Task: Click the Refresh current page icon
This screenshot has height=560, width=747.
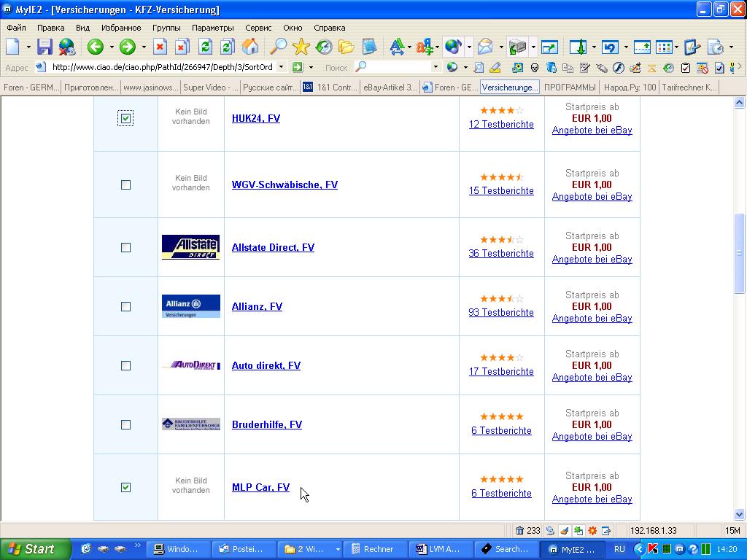Action: (x=205, y=47)
